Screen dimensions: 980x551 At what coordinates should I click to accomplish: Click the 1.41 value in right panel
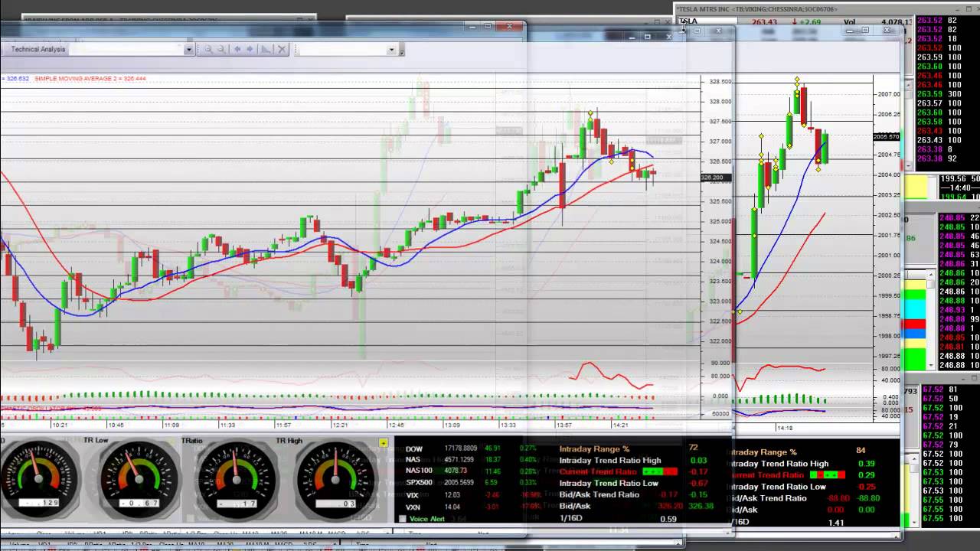point(836,523)
